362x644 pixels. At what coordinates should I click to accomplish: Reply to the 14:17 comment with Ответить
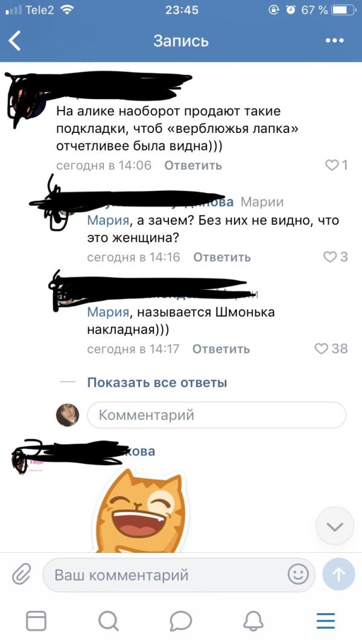[x=221, y=349]
